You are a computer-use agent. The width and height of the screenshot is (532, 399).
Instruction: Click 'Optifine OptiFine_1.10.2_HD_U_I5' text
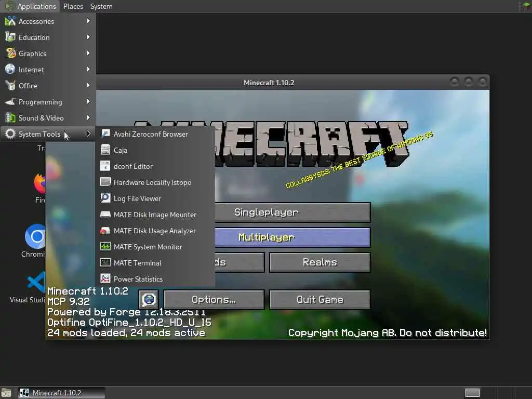point(129,322)
